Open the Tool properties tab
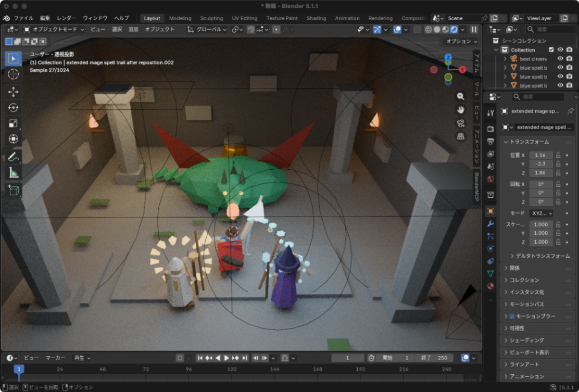 [490, 113]
